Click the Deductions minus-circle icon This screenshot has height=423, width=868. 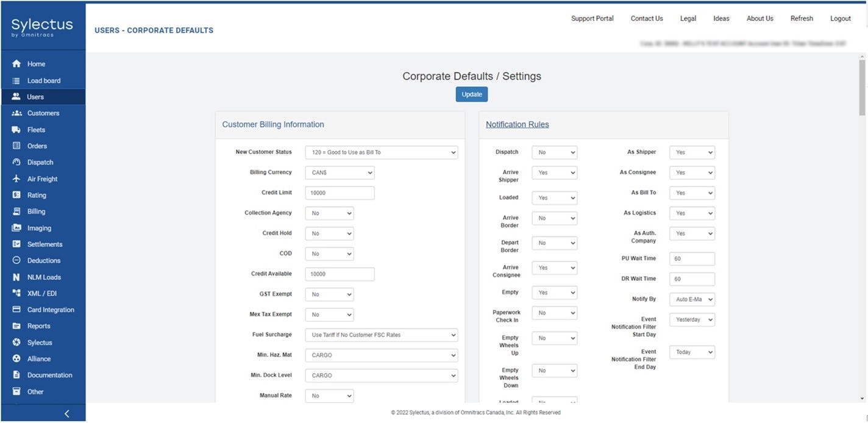[16, 260]
